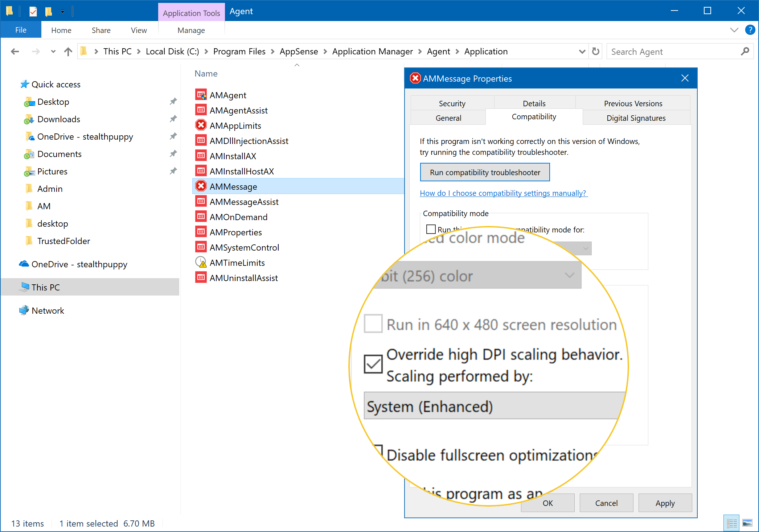Select the AMAgent file icon
The height and width of the screenshot is (532, 759).
[x=201, y=95]
